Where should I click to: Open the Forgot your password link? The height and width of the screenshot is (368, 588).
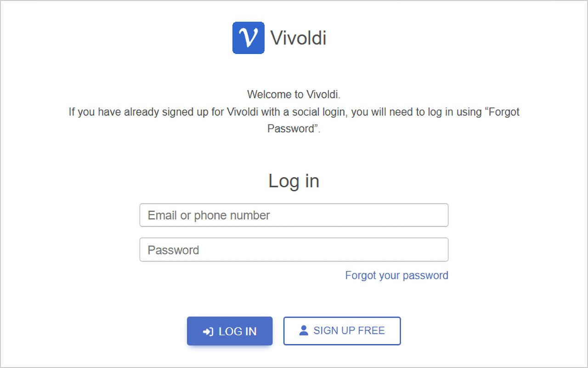pyautogui.click(x=396, y=276)
